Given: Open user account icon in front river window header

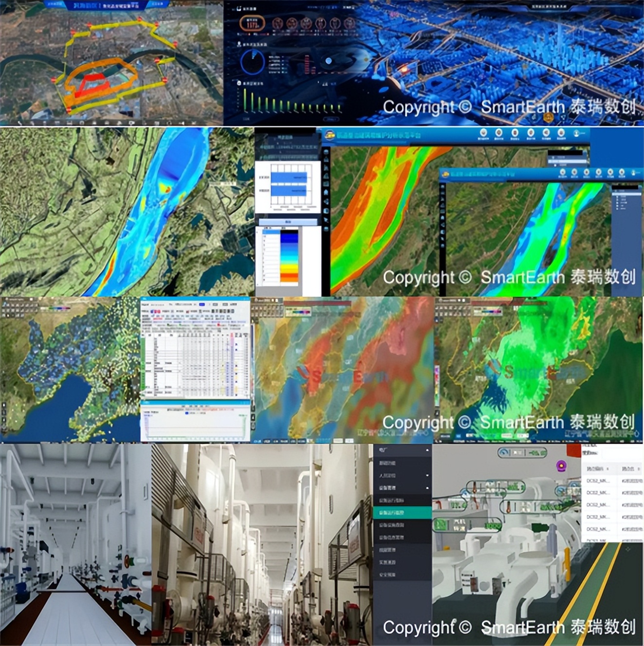Looking at the screenshot, I should [634, 172].
